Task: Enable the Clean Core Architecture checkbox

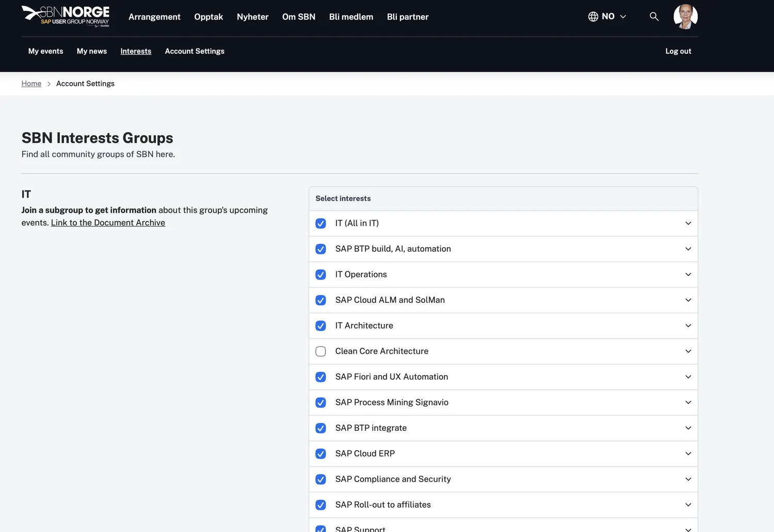Action: [x=320, y=351]
